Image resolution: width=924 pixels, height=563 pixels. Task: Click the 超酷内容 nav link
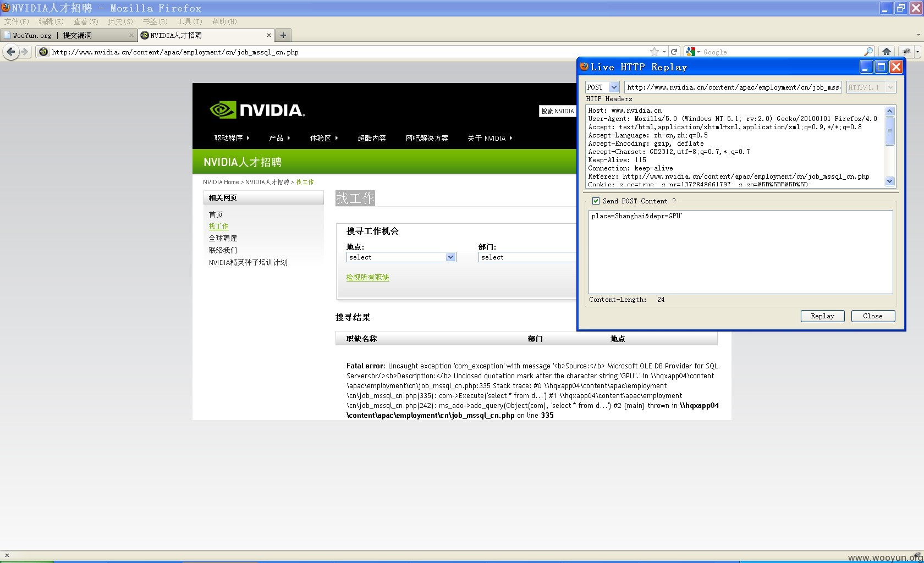pos(372,138)
